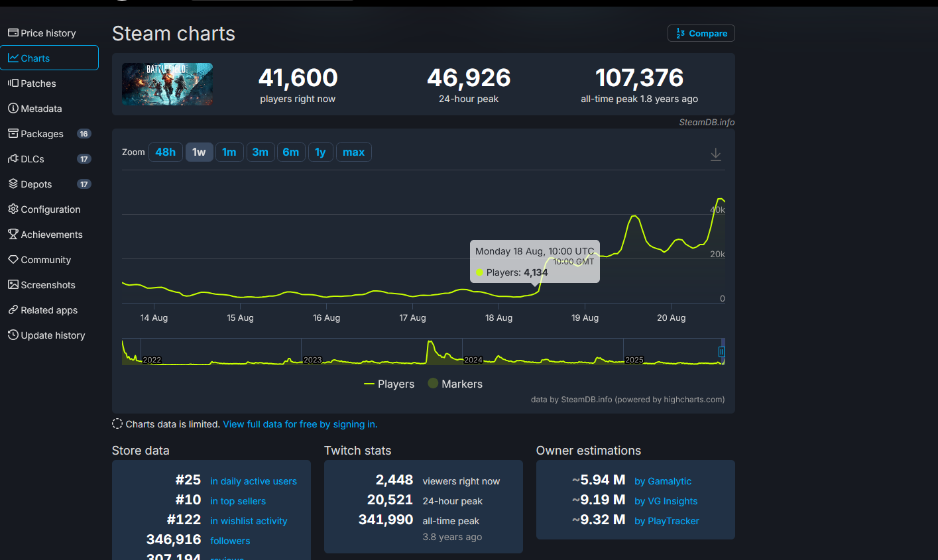This screenshot has width=938, height=560.
Task: Click the highlighted 18 Aug chart point
Action: tap(534, 292)
